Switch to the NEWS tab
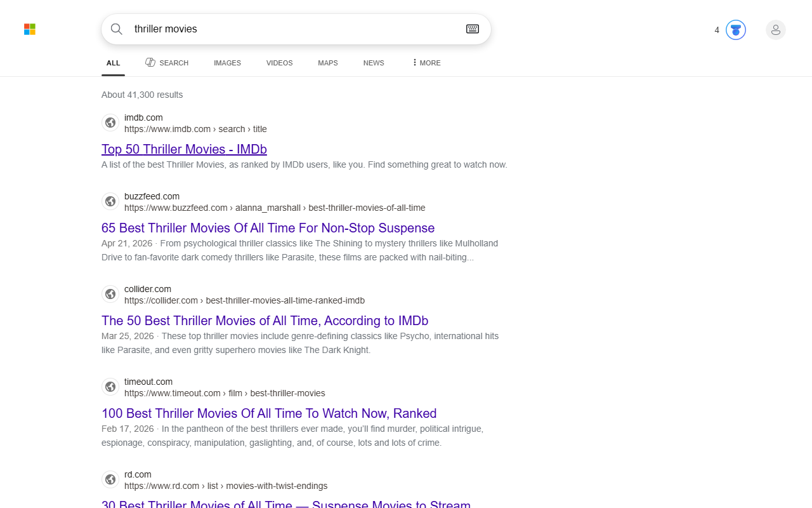The width and height of the screenshot is (812, 508). pos(374,63)
